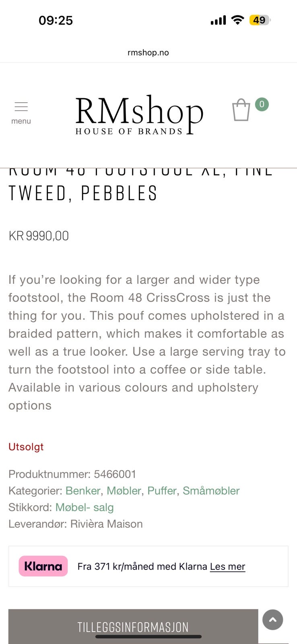Tap the pink Klarna logo badge
Screen dimensions: 297x644
[43, 566]
